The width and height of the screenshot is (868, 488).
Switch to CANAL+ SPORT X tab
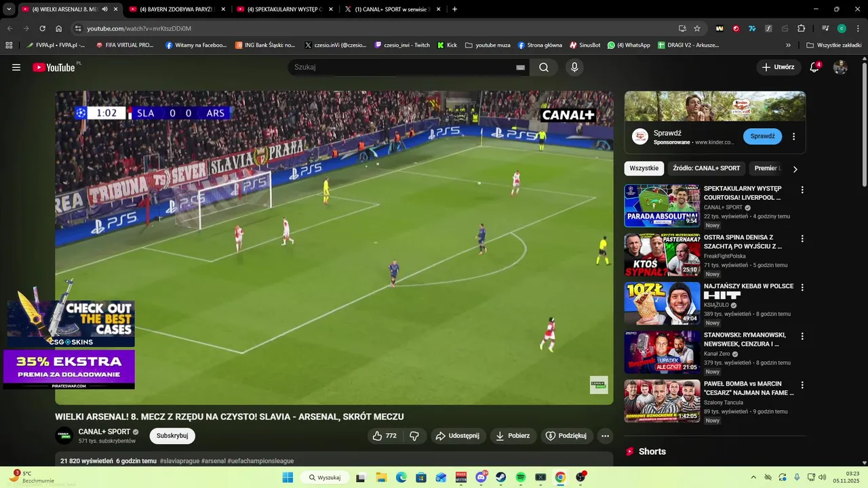[392, 9]
